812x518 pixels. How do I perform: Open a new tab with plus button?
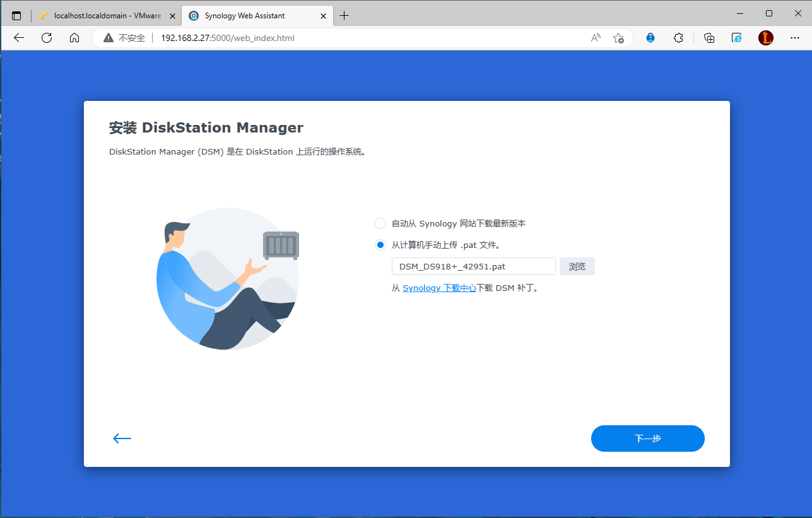tap(344, 16)
